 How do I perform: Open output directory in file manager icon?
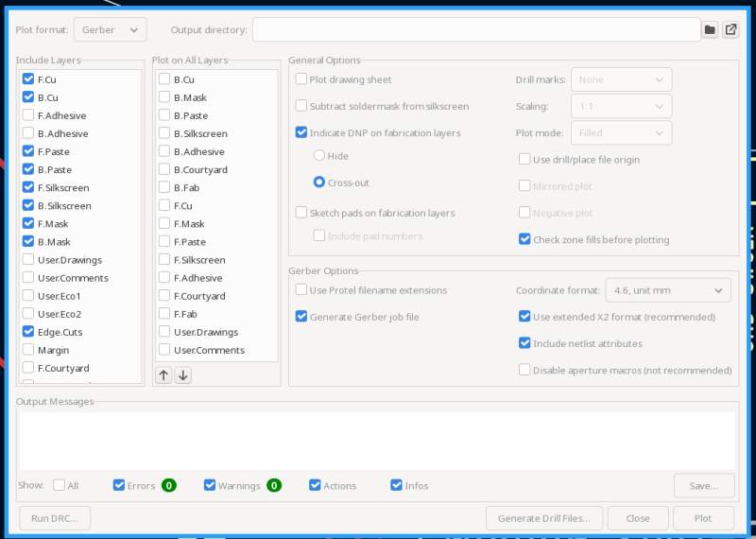coord(730,30)
